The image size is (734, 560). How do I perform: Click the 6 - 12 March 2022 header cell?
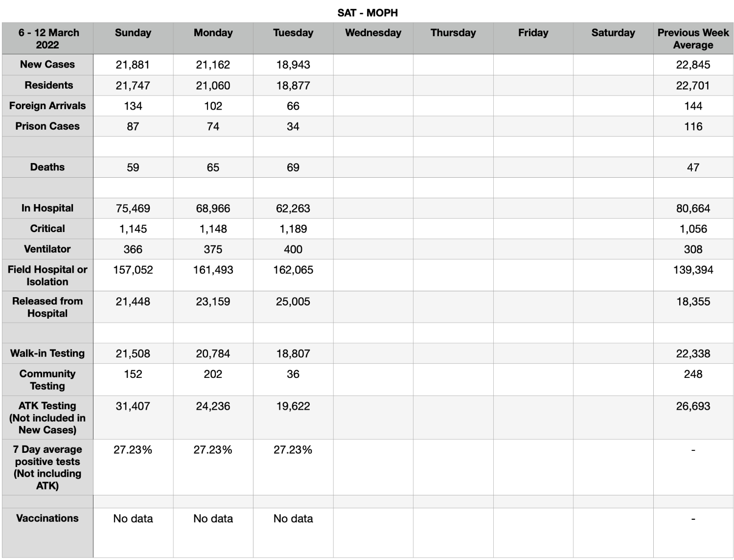[x=47, y=38]
